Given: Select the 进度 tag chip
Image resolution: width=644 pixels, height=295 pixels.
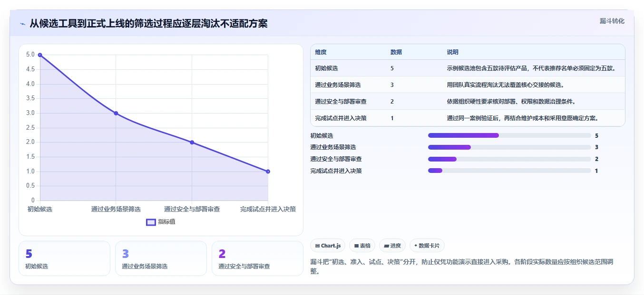Looking at the screenshot, I should pyautogui.click(x=392, y=246).
